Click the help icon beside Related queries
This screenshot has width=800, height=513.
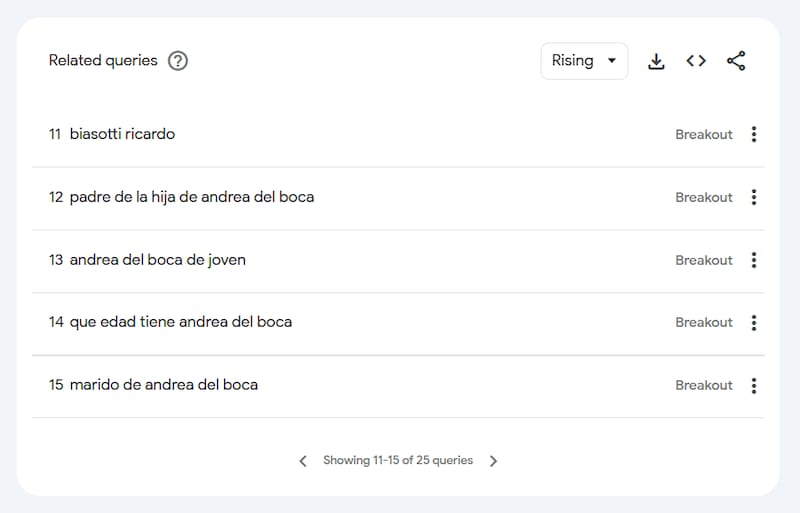(x=178, y=61)
